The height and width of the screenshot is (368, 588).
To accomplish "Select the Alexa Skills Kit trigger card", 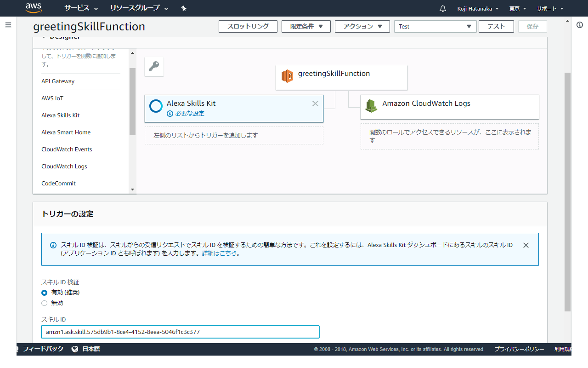I will (234, 109).
